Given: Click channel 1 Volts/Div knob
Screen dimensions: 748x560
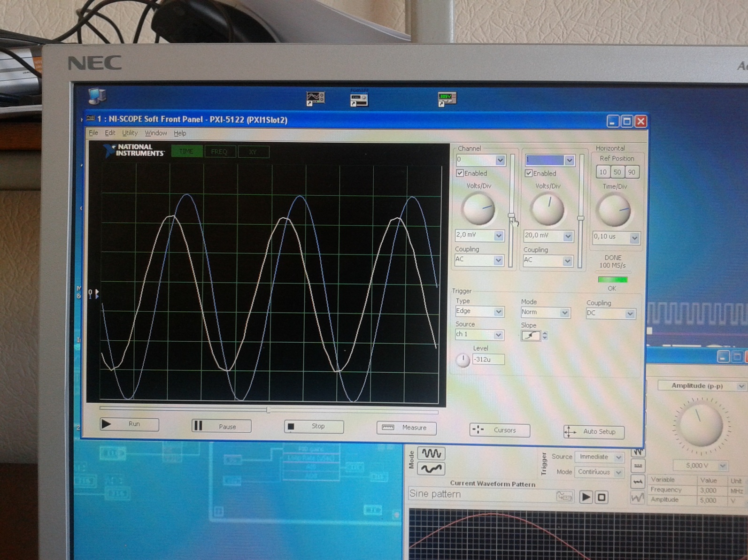Looking at the screenshot, I should 547,209.
